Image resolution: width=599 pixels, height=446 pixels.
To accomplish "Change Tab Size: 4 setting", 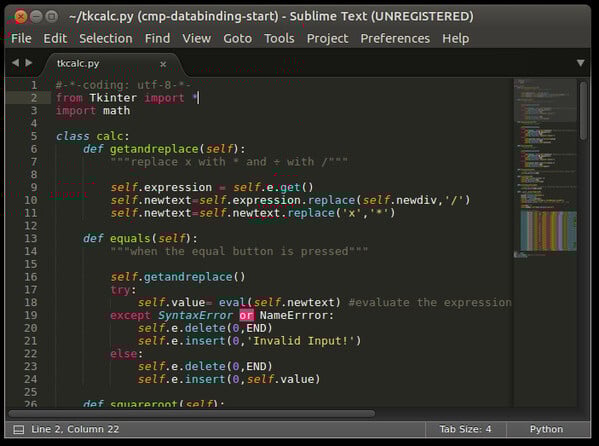I will (465, 429).
